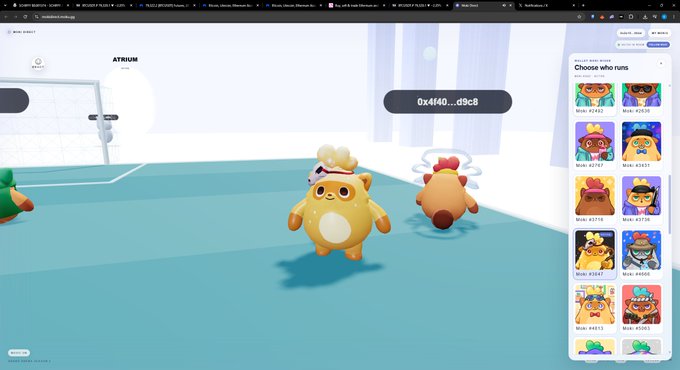Switch to the Notifications / X tab
The height and width of the screenshot is (370, 680).
[546, 6]
